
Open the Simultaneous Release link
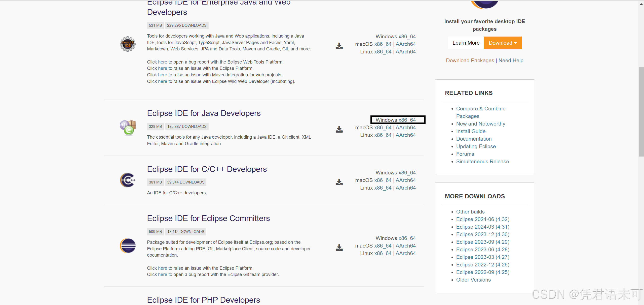tap(482, 162)
